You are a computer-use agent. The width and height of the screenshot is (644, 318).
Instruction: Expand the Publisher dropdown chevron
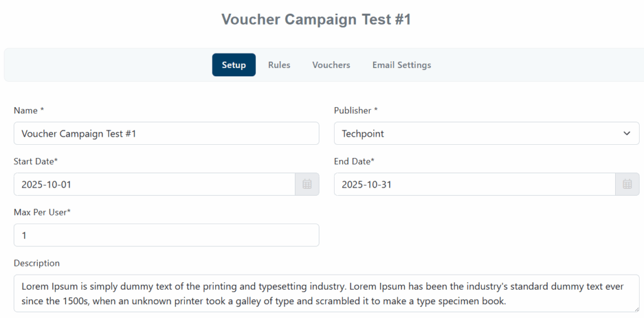tap(626, 133)
